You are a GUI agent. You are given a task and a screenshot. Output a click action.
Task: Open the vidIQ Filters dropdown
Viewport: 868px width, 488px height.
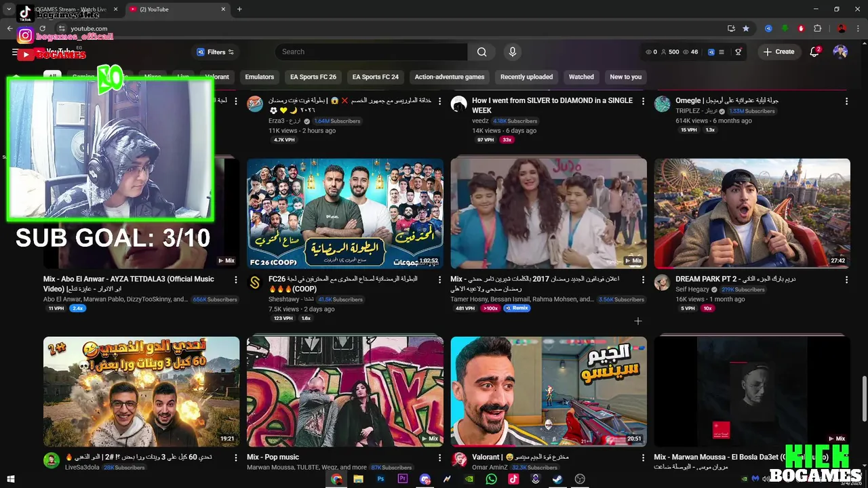coord(215,52)
